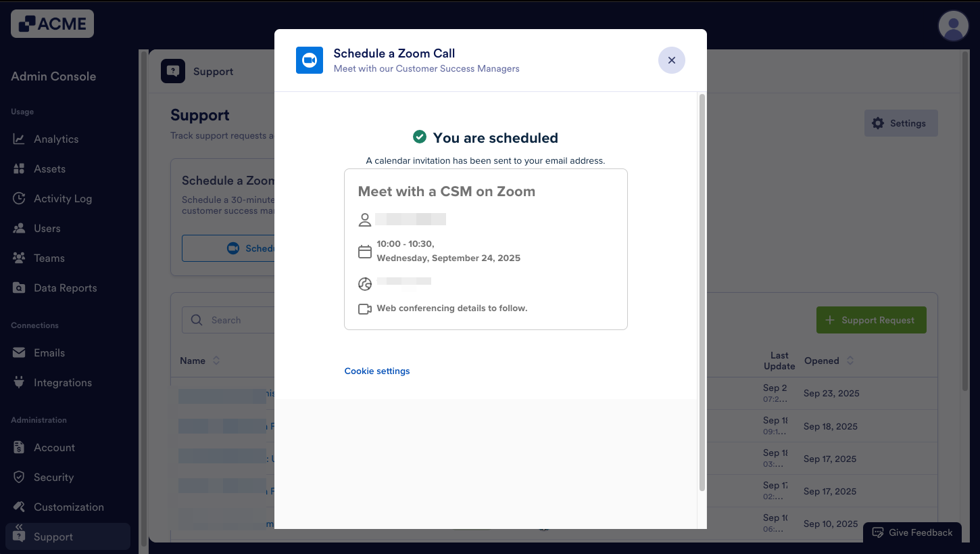Open the Account section icon
This screenshot has height=554, width=980.
click(20, 447)
